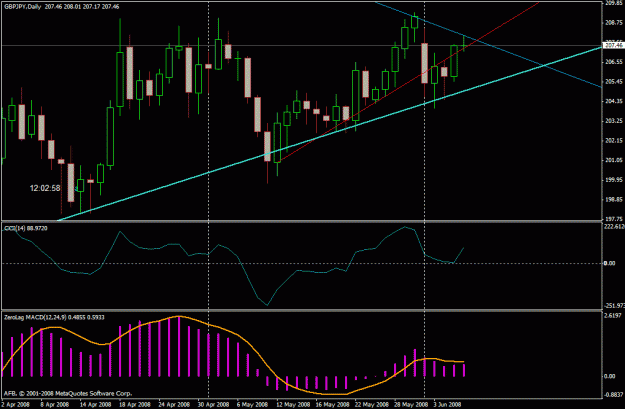625x409 pixels.
Task: Click the -0.8837 MACD scale value
Action: pos(614,395)
